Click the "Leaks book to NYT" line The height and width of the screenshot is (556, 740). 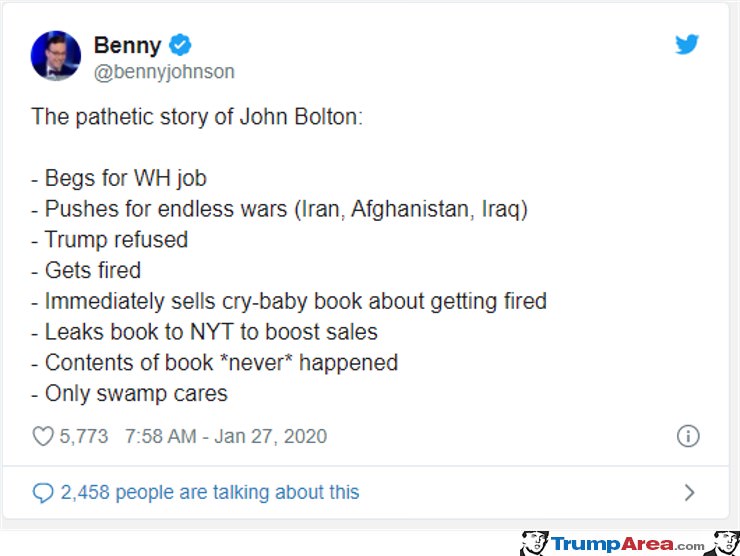[x=204, y=332]
